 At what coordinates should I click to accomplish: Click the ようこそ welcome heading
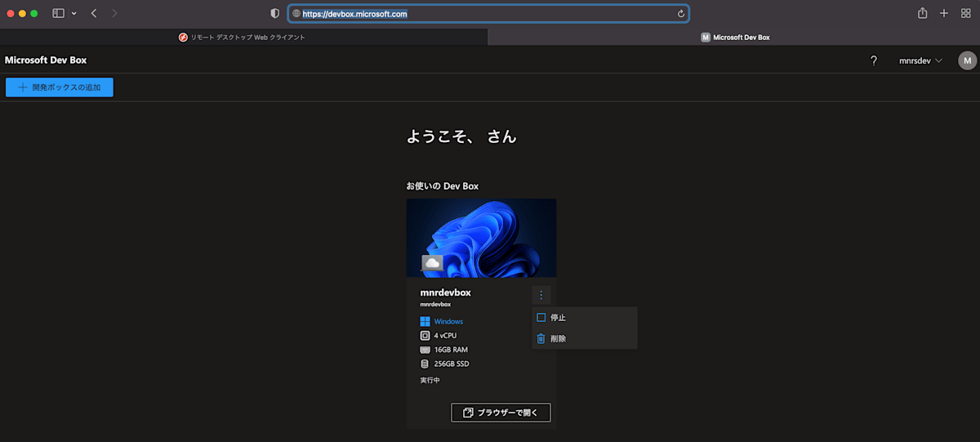click(x=461, y=136)
